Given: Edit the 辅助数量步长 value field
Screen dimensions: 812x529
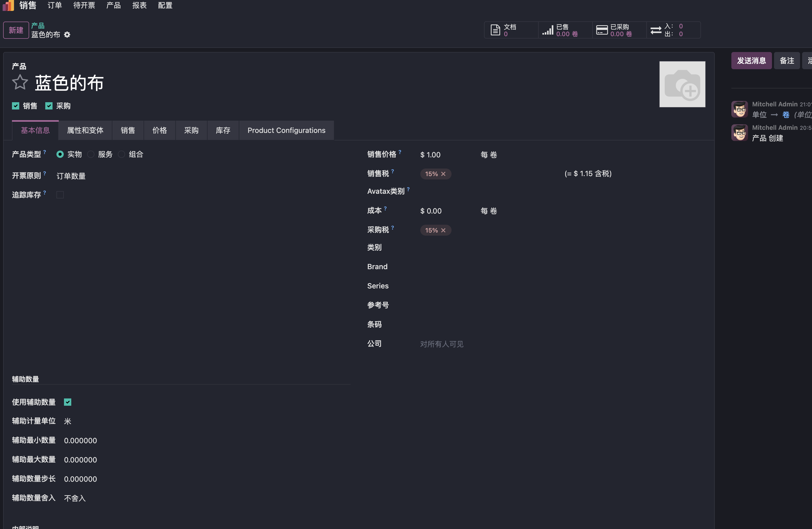Looking at the screenshot, I should click(207, 479).
